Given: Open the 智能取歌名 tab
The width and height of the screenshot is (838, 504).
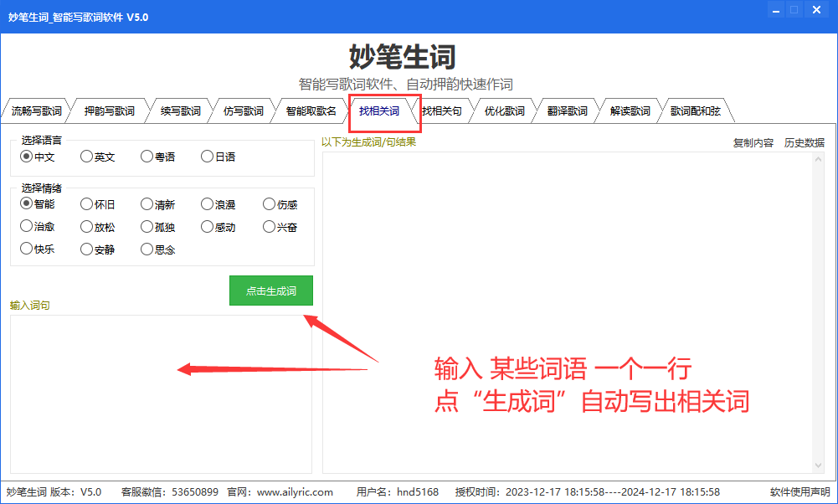Looking at the screenshot, I should [x=311, y=111].
